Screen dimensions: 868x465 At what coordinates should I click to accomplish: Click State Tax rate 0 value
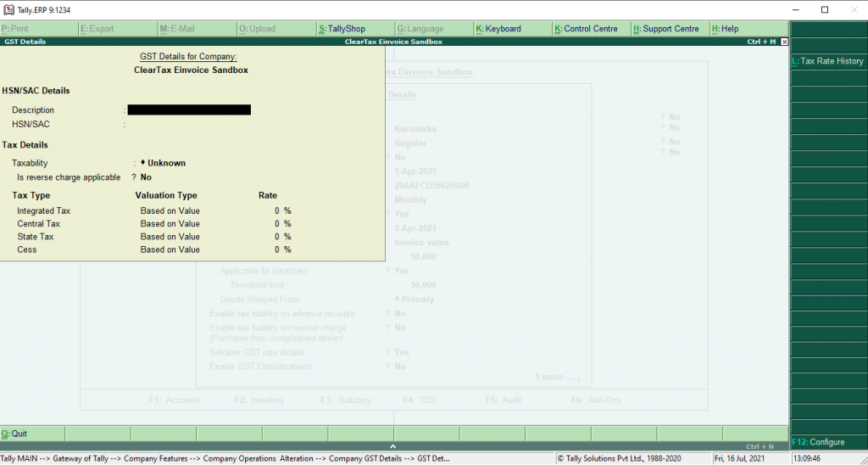277,237
